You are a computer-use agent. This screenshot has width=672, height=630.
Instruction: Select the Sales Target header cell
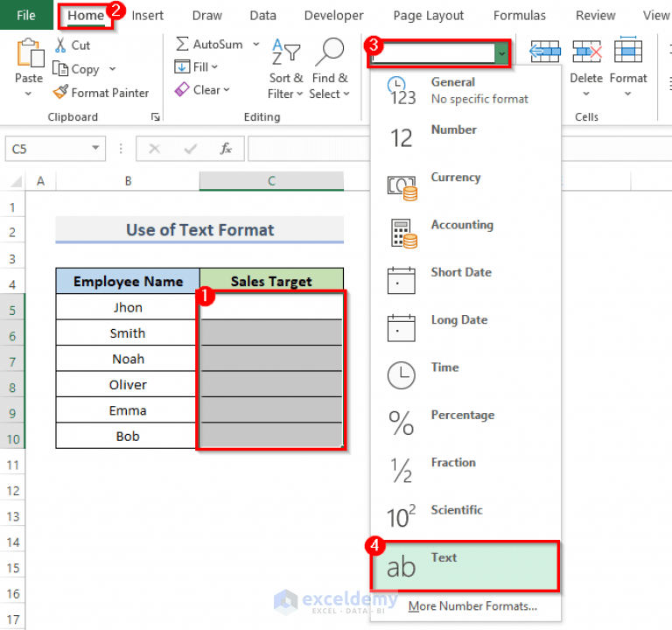pyautogui.click(x=271, y=281)
